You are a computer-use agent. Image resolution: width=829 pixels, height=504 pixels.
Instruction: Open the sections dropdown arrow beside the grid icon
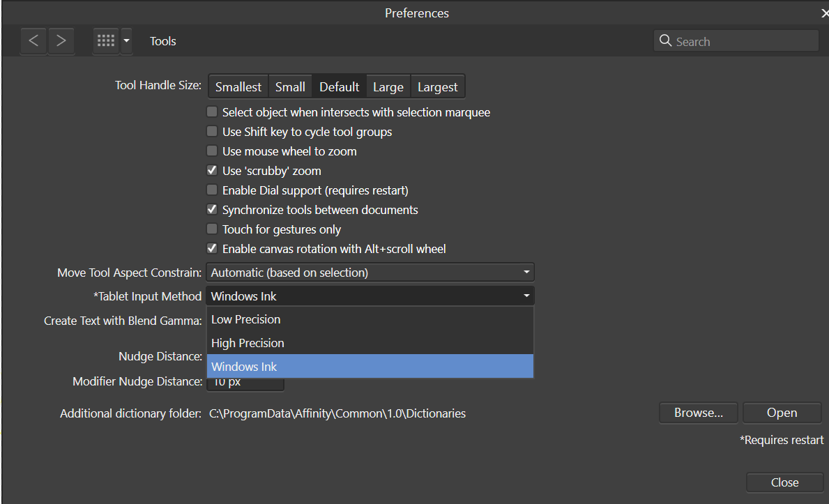point(126,40)
